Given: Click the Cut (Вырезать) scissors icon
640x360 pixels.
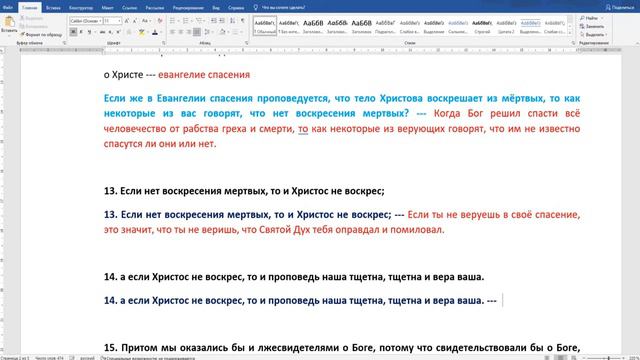Looking at the screenshot, I should (x=22, y=18).
